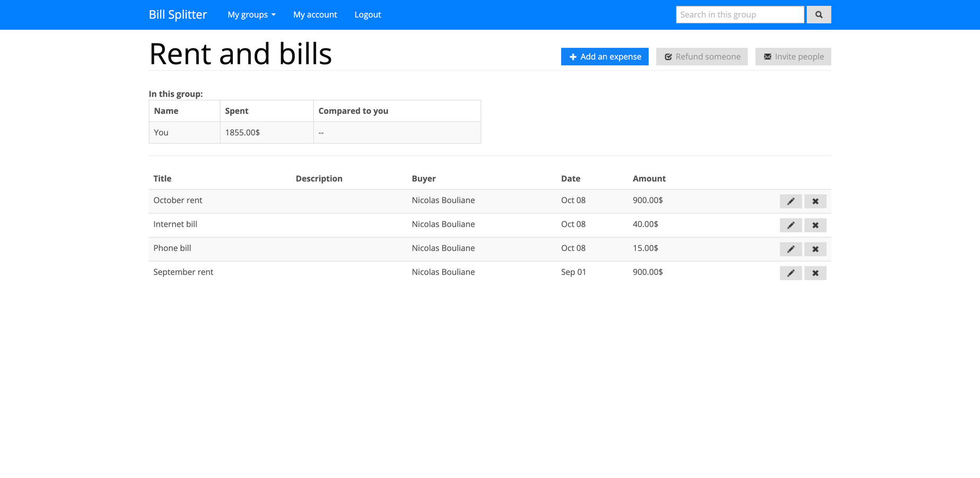Edit the September rent expense
This screenshot has height=478, width=980.
(x=791, y=273)
